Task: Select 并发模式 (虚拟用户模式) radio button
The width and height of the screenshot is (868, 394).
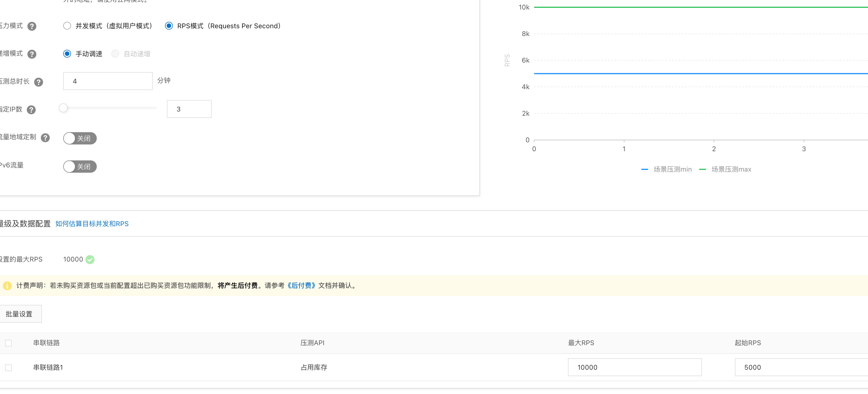Action: [67, 26]
